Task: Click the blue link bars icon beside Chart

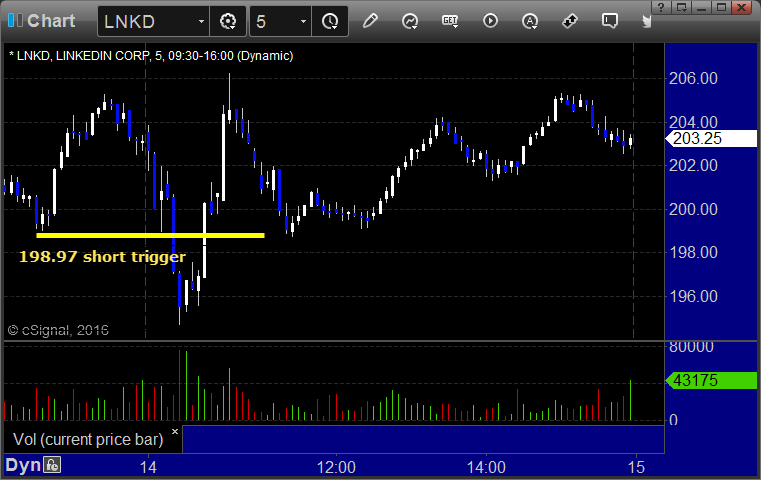Action: (x=15, y=20)
